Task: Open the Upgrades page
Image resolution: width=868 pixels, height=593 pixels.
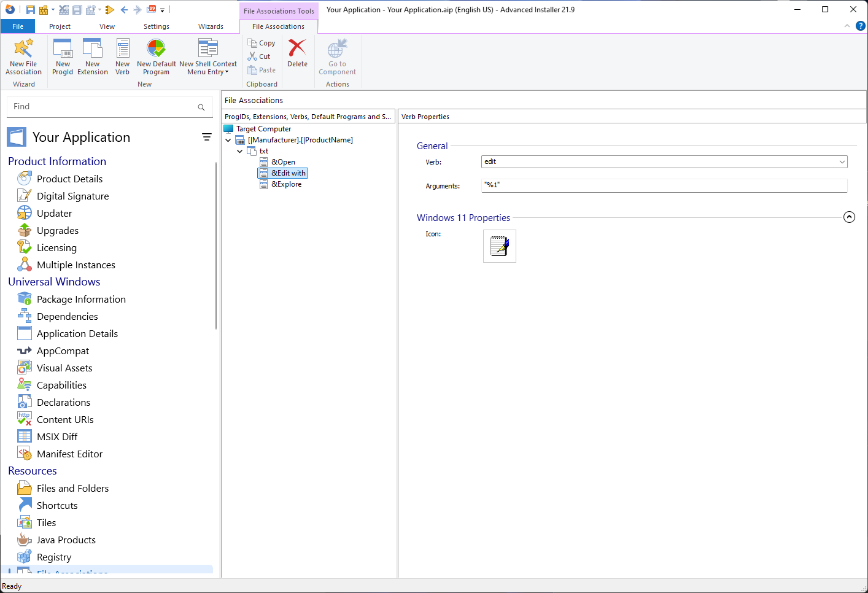Action: pyautogui.click(x=58, y=230)
